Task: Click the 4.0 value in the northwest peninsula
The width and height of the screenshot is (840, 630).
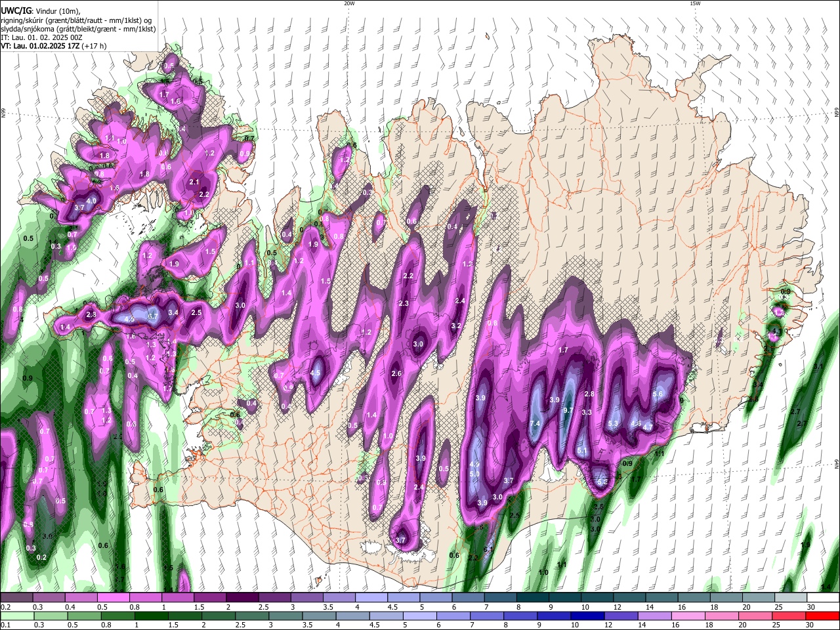Action: pos(92,201)
